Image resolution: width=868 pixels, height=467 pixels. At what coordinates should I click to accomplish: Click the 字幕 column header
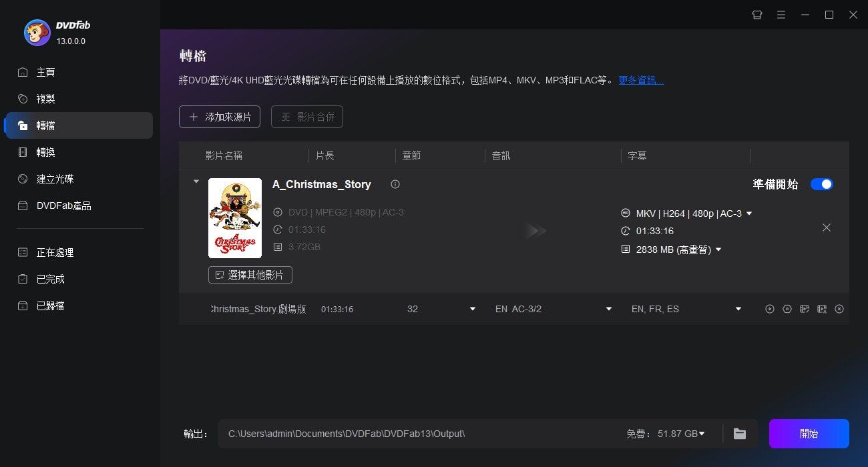[637, 155]
